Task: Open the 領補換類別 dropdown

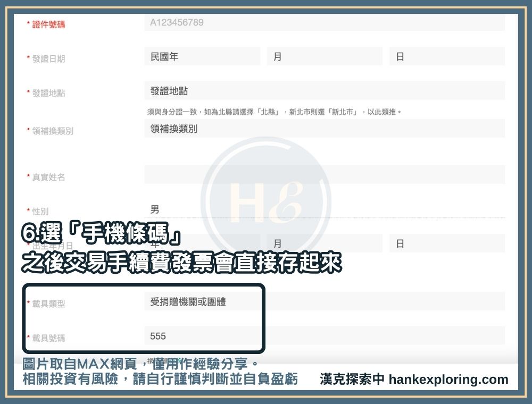Action: [324, 129]
